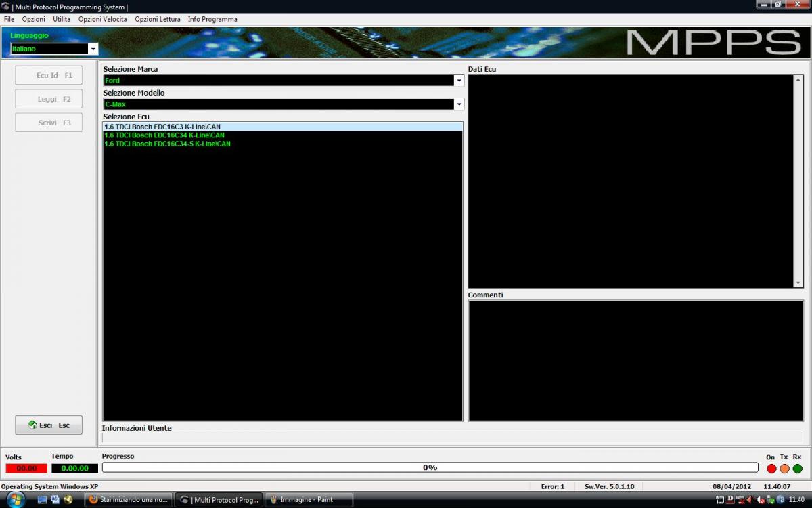The width and height of the screenshot is (812, 508).
Task: Click the Progresso bar showing 0%
Action: click(430, 467)
